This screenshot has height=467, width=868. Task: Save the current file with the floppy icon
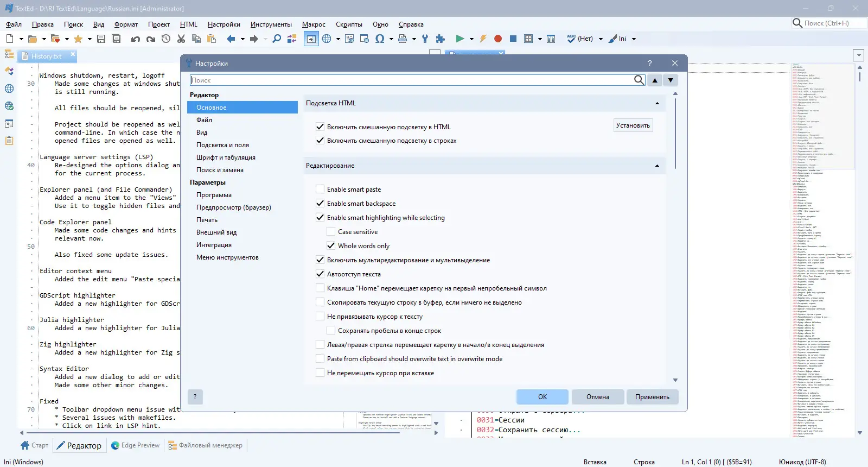pyautogui.click(x=101, y=39)
